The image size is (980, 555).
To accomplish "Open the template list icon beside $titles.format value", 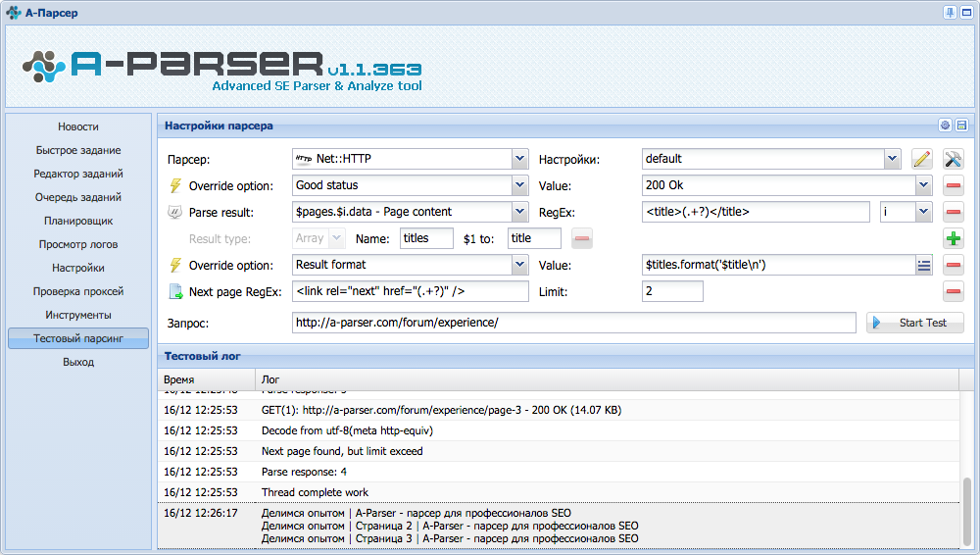I will [x=924, y=266].
